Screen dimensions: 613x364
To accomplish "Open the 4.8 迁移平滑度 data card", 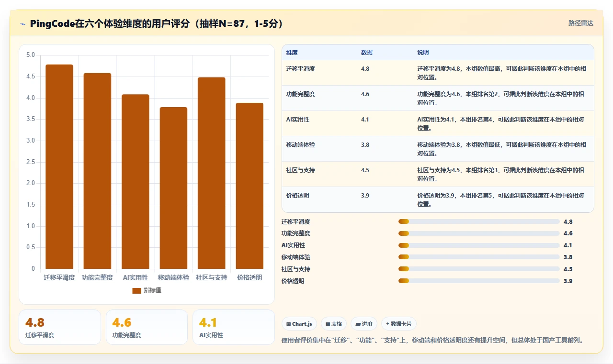I will pyautogui.click(x=60, y=327).
